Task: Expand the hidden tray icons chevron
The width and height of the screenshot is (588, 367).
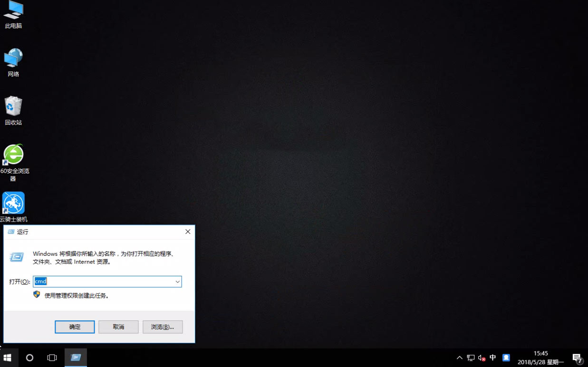Action: 459,357
